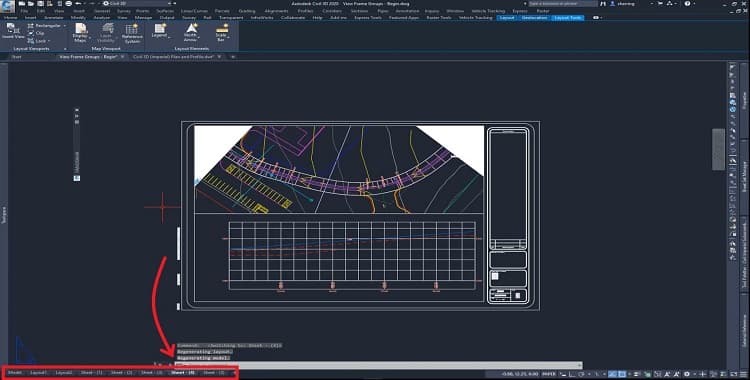Toggle the Lock viewport option
Screen dimensions: 750x380
(x=38, y=41)
